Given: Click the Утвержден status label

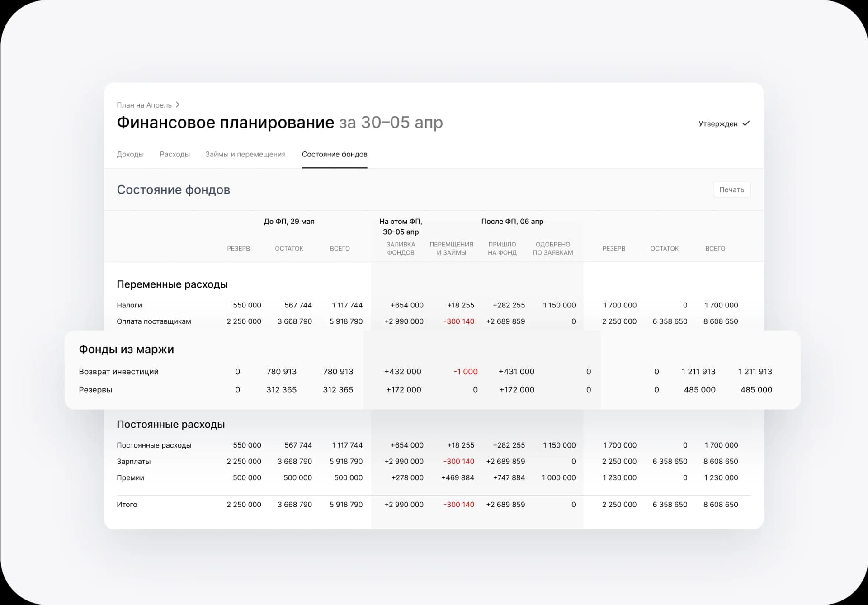Looking at the screenshot, I should click(x=718, y=124).
